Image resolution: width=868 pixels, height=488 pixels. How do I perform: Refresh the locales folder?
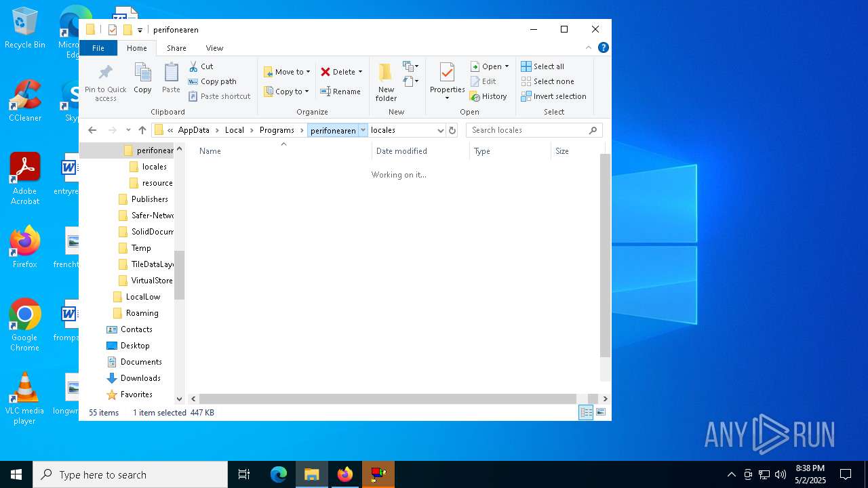tap(452, 130)
